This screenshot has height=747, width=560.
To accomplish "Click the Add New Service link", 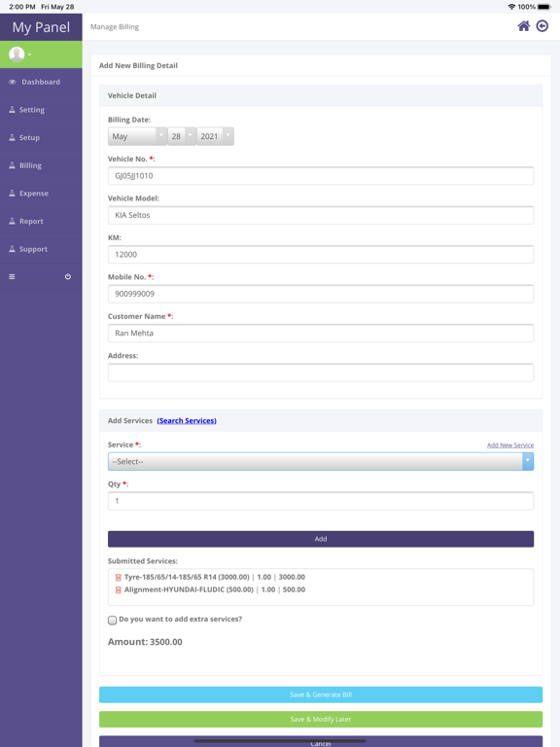I will [510, 445].
